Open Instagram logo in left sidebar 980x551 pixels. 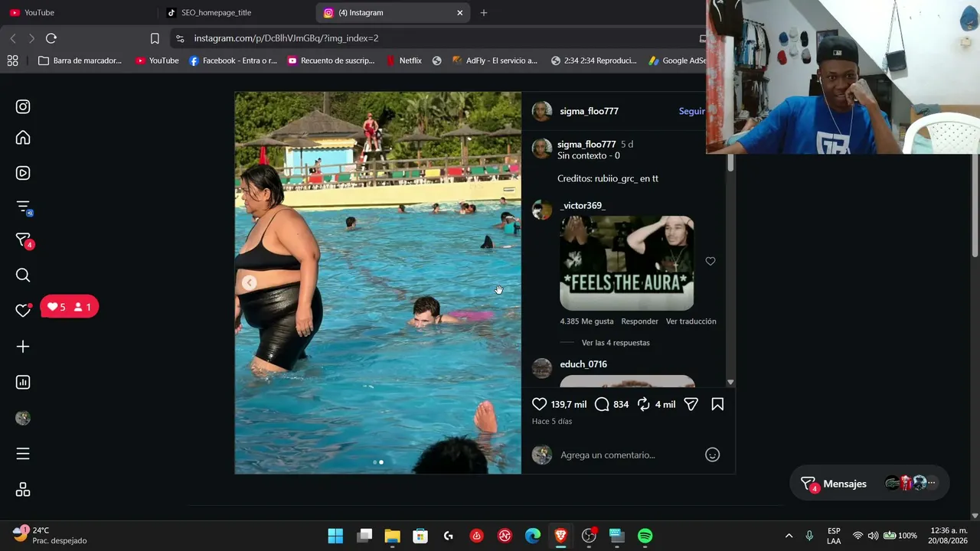pos(23,107)
